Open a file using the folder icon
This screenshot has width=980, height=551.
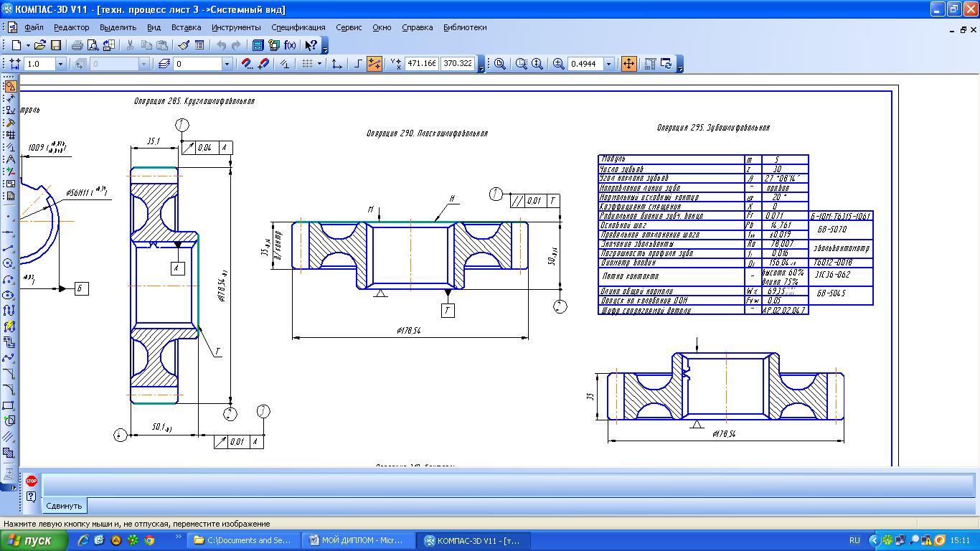40,44
